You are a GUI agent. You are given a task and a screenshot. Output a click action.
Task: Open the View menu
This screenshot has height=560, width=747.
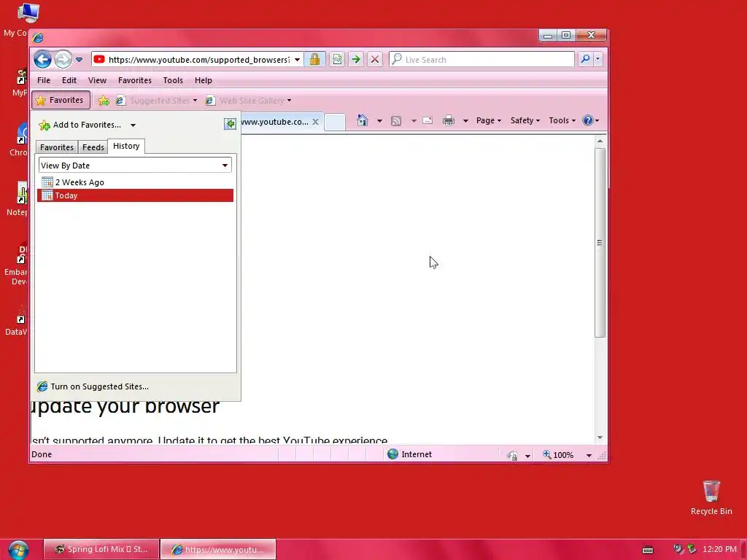click(x=97, y=80)
